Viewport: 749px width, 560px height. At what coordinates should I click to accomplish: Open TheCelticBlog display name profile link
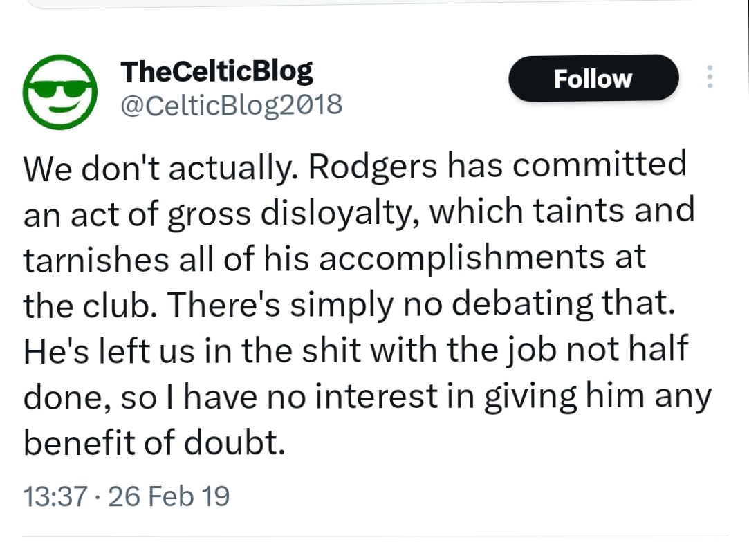[216, 71]
